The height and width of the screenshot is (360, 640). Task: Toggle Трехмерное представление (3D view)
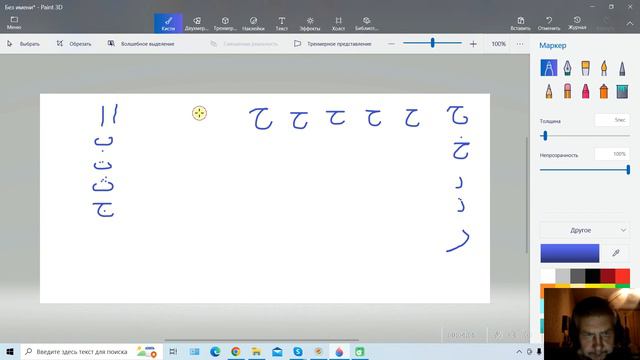point(333,44)
